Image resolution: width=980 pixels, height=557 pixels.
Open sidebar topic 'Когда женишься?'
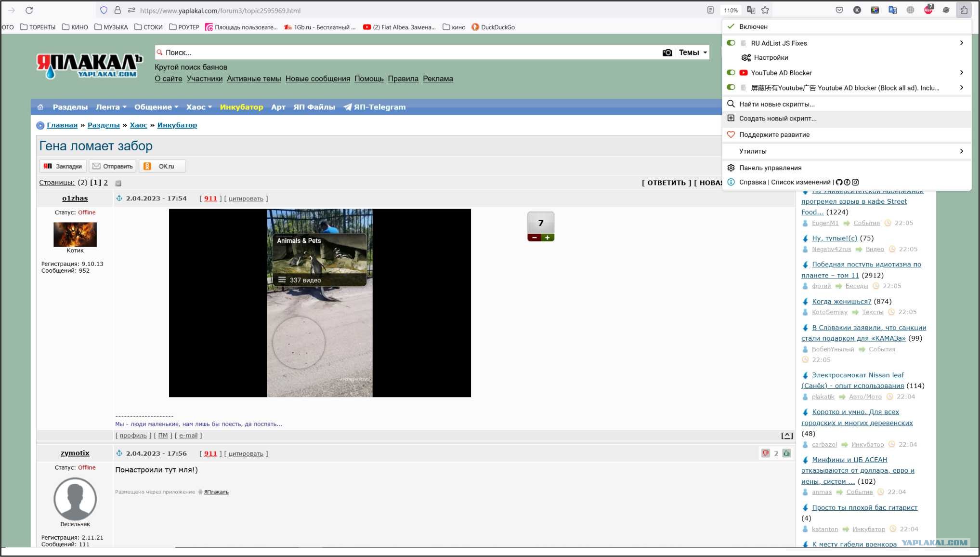click(841, 301)
